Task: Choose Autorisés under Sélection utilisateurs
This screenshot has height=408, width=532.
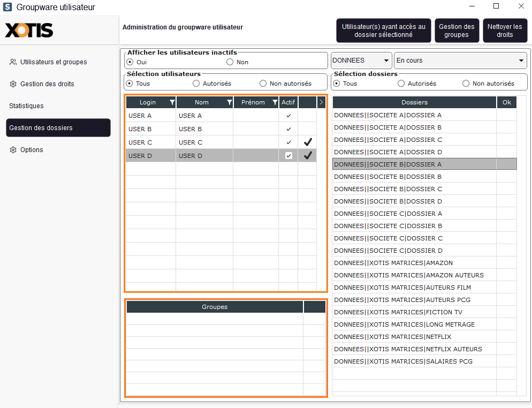Action: point(196,84)
